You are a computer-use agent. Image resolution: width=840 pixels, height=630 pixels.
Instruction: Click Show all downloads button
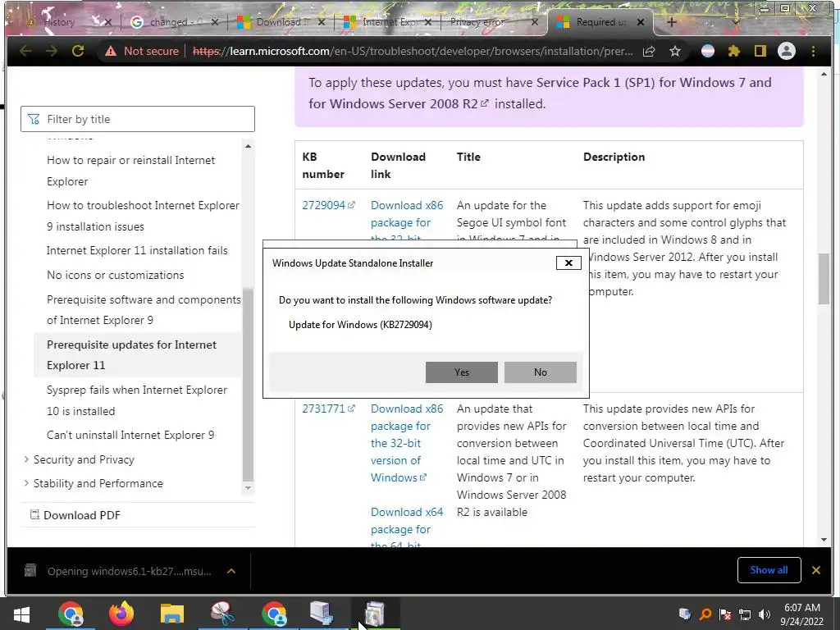tap(769, 570)
